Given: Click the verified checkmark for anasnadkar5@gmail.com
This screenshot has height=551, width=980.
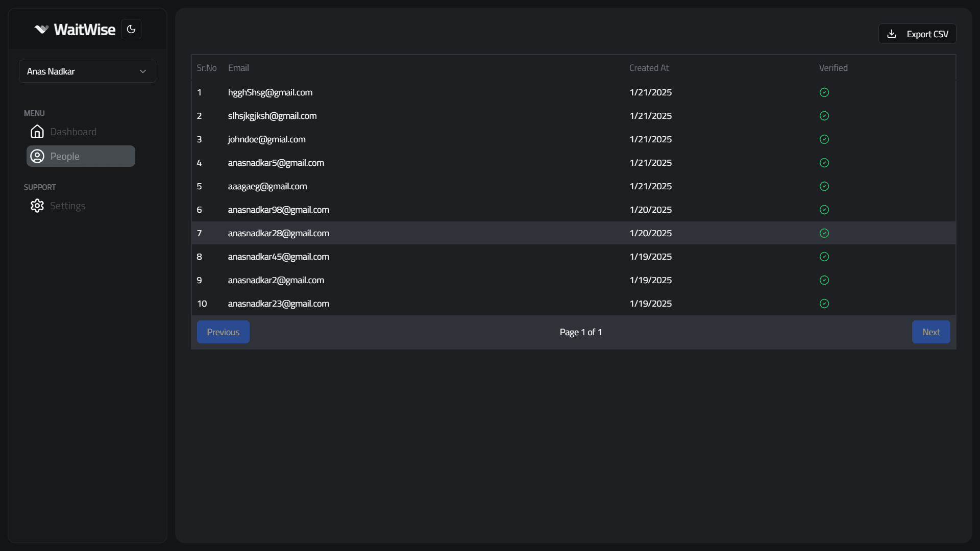Looking at the screenshot, I should 824,163.
